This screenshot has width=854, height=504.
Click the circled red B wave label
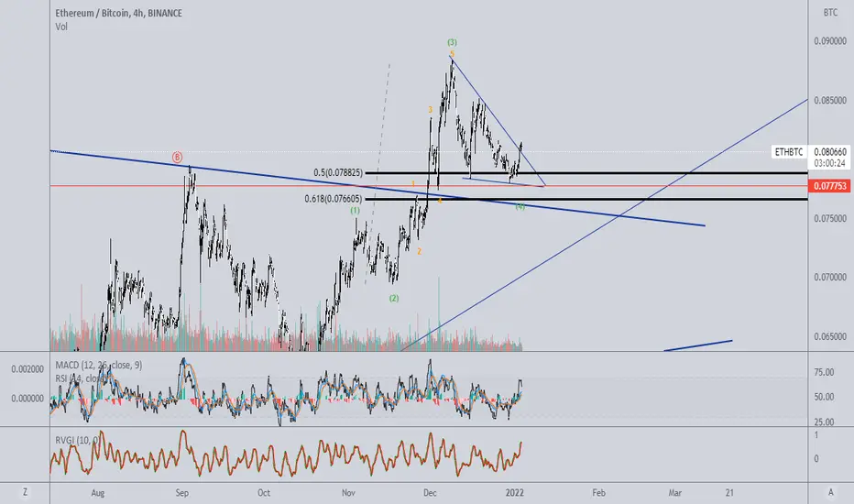[x=177, y=157]
